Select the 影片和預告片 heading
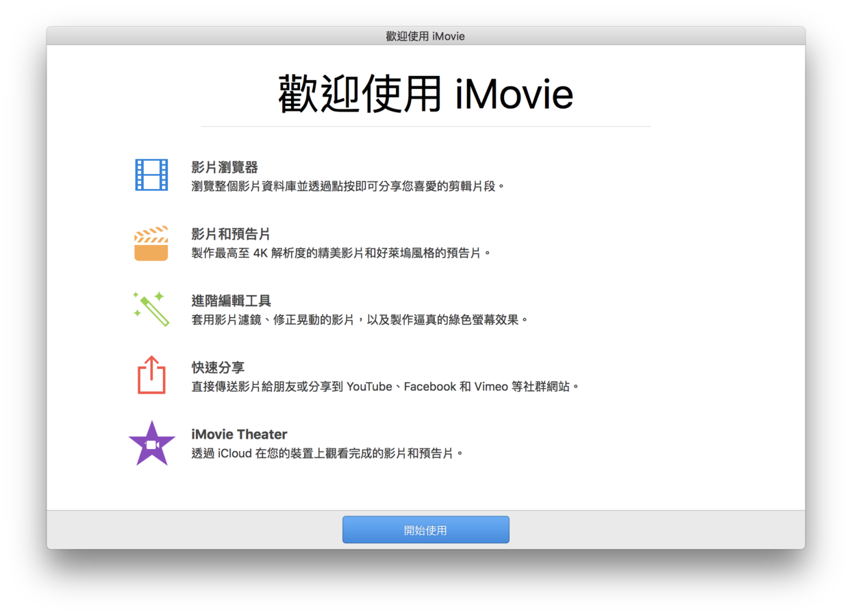The image size is (852, 616). [231, 234]
